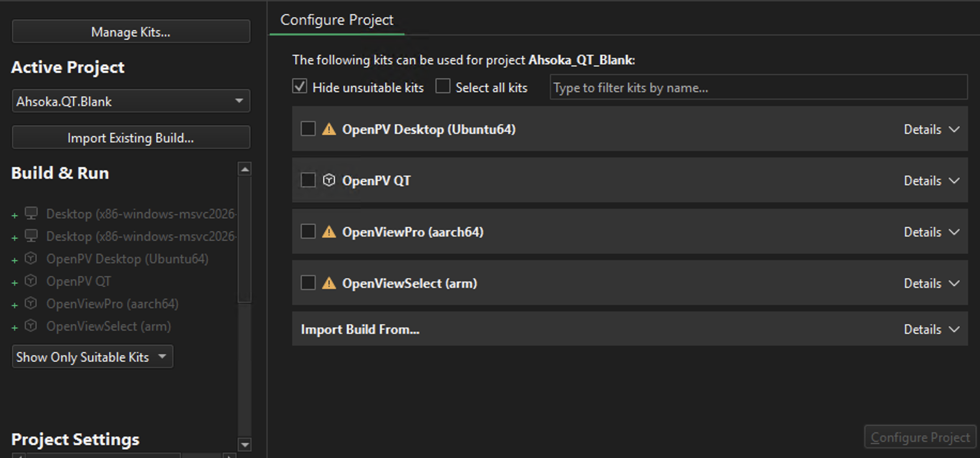Click the "OpenPV QT" name in Build & Run list
Viewport: 980px width, 458px height.
(79, 281)
